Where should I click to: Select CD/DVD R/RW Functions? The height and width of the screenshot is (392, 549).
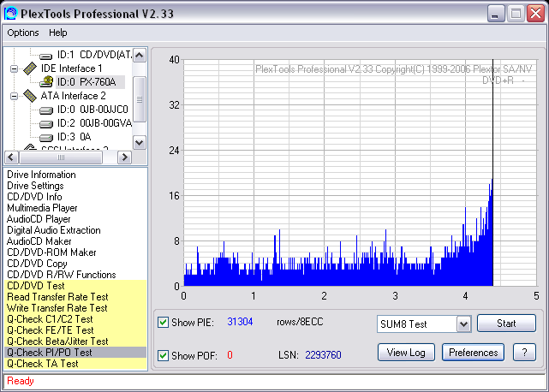click(62, 275)
